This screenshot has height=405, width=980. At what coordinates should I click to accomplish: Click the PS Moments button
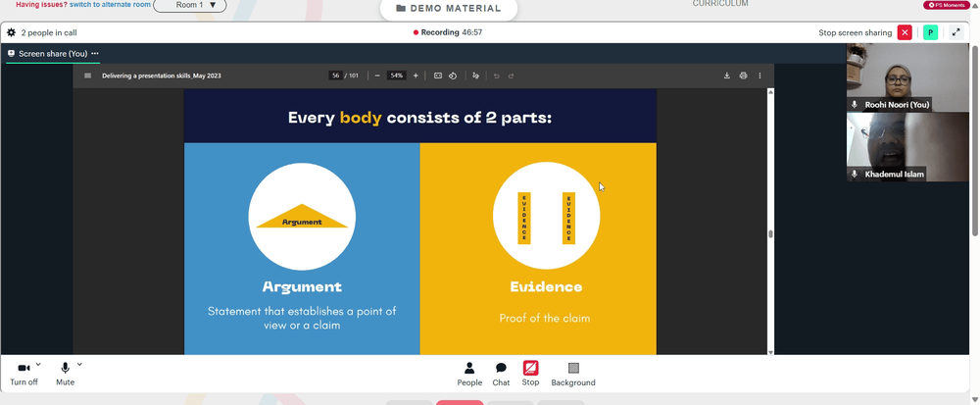pos(947,5)
